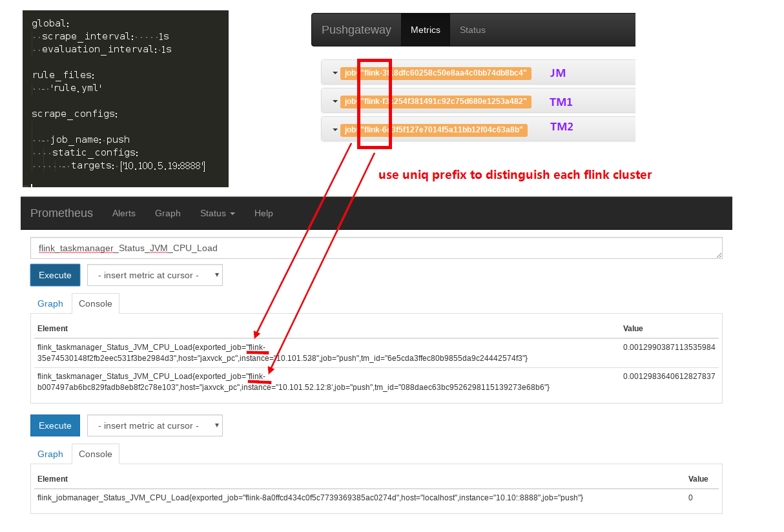Select the Console tab of first panel
784x532 pixels.
point(96,303)
